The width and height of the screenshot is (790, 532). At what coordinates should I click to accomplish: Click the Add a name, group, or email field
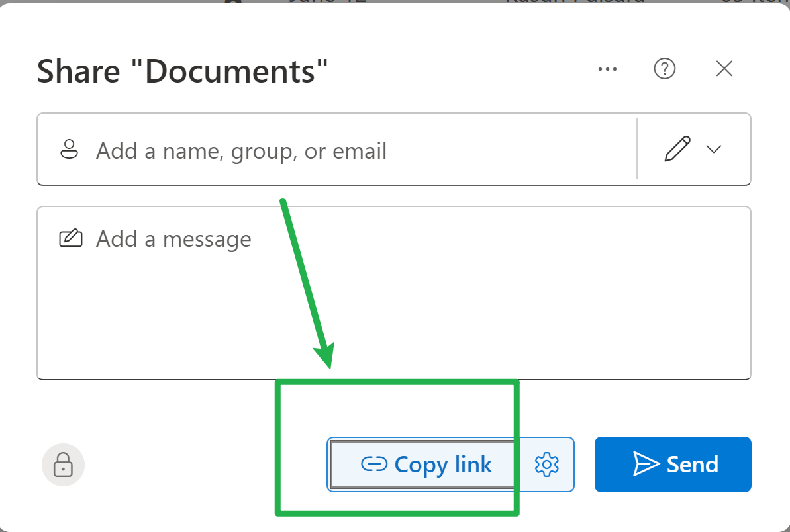coord(336,150)
